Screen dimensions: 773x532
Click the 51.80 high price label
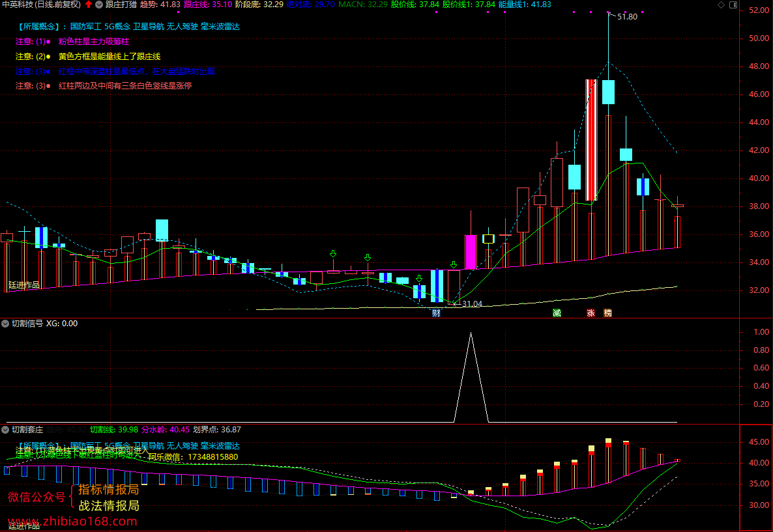tap(627, 17)
